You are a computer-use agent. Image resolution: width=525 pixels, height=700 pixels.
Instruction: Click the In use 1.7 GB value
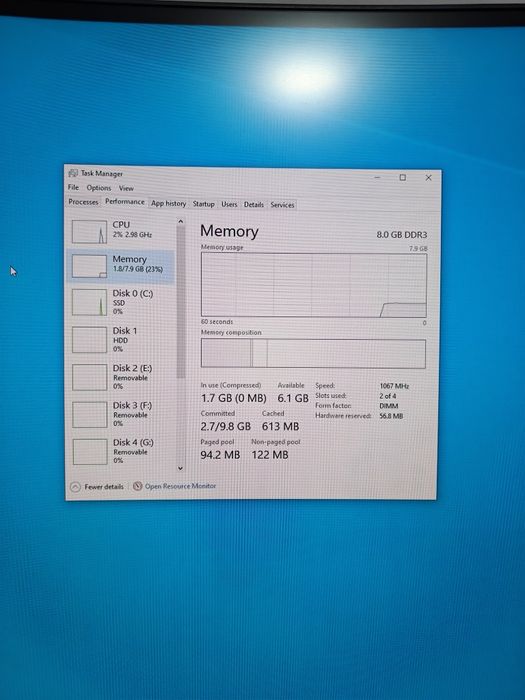(x=233, y=398)
